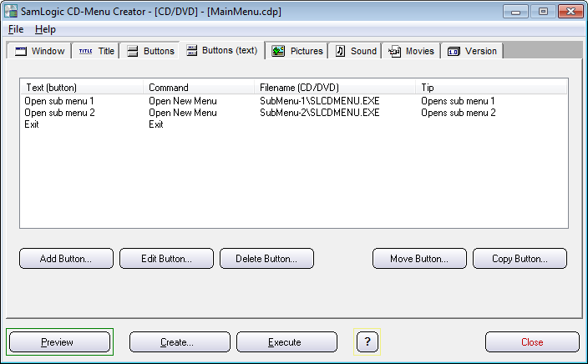Screen dimensions: 588x364
Task: Click the 'Exit' command cell
Action: tap(156, 124)
